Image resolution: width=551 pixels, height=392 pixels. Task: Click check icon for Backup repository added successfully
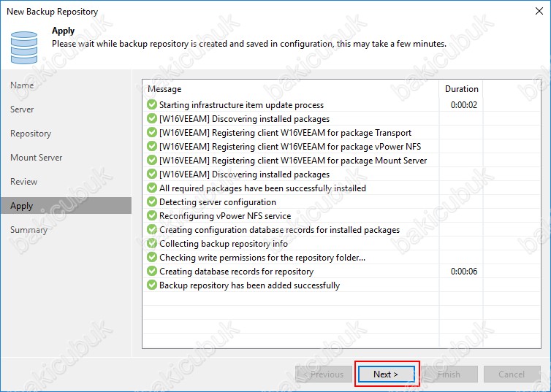click(152, 285)
